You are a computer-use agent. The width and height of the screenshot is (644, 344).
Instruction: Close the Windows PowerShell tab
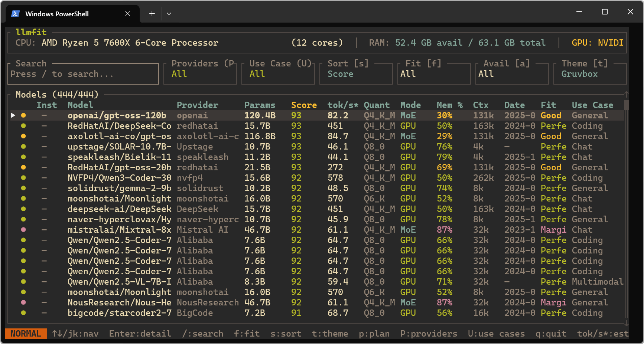coord(127,14)
